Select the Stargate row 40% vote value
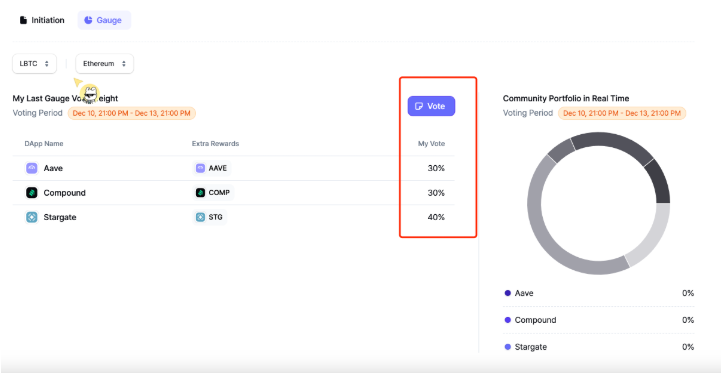The width and height of the screenshot is (721, 374). pos(436,217)
